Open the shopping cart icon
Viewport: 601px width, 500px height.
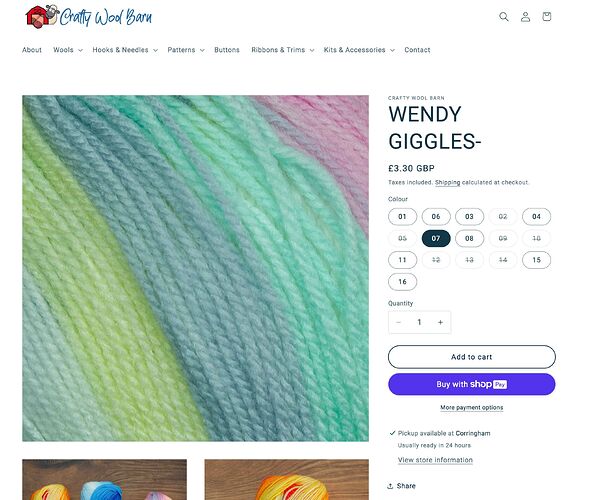(x=547, y=16)
